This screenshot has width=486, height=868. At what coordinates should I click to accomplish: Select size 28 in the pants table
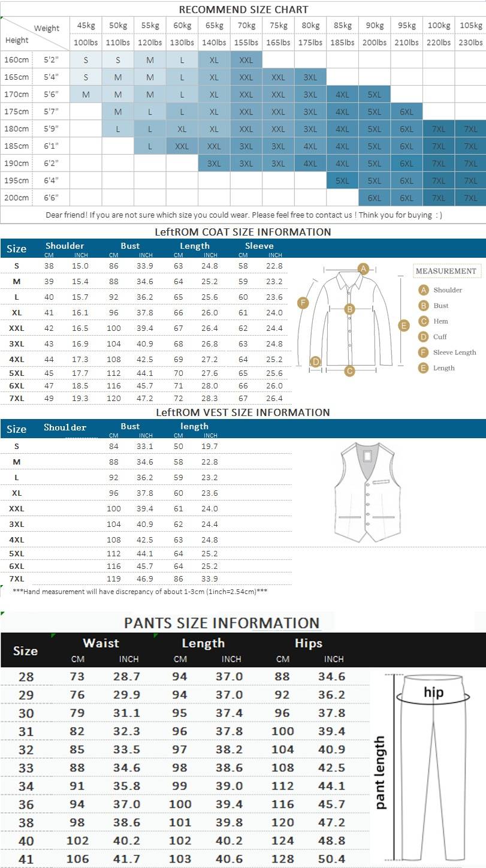pyautogui.click(x=26, y=677)
